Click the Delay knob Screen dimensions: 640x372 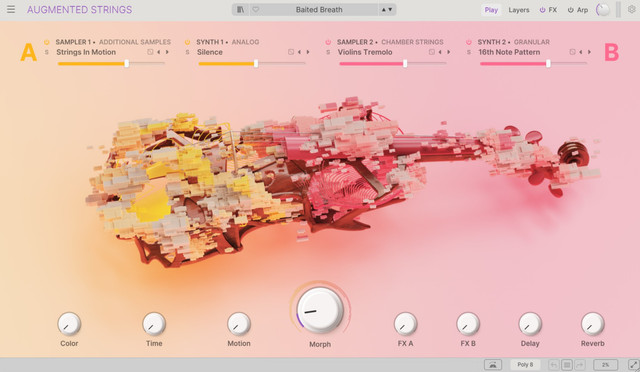coord(530,324)
